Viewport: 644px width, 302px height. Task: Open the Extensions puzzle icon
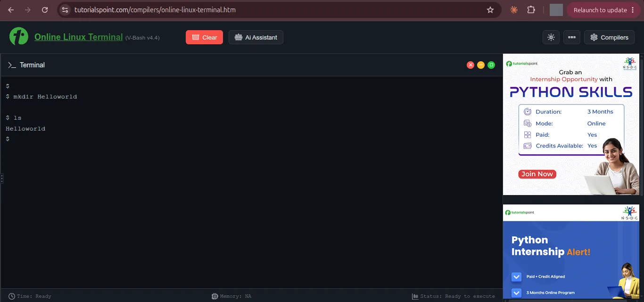click(531, 10)
